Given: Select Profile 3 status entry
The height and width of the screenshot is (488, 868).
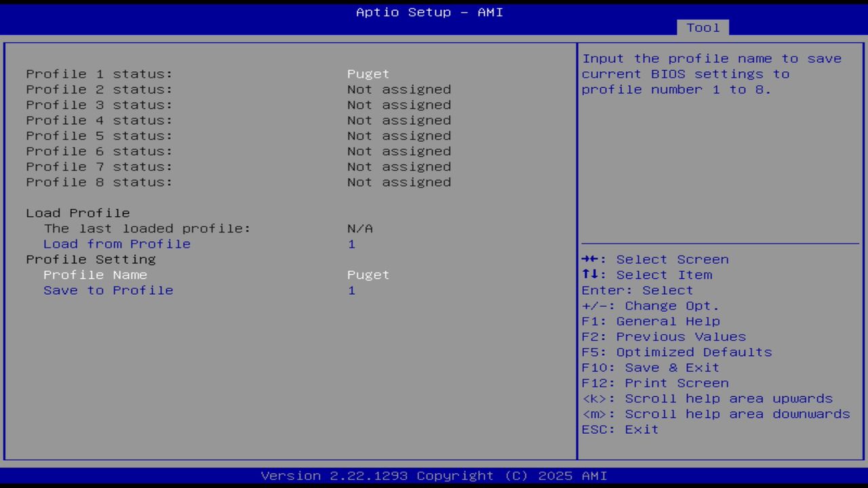Looking at the screenshot, I should (99, 104).
